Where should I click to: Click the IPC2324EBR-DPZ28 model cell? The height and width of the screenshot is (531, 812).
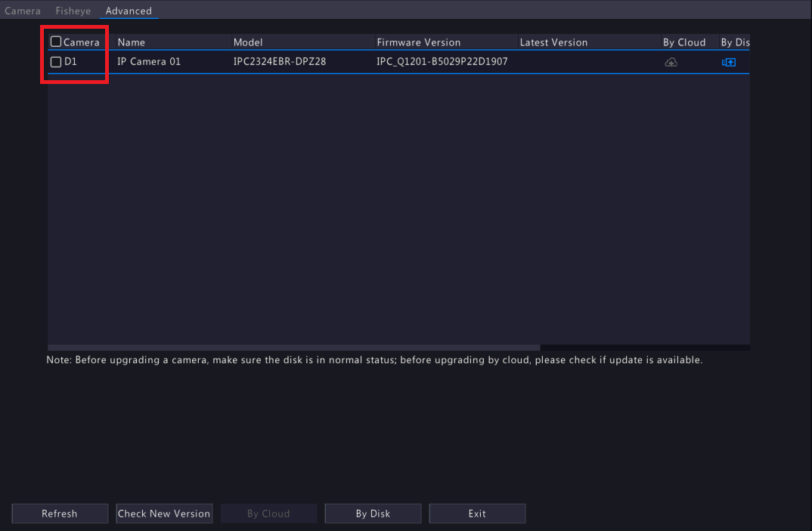[x=280, y=62]
